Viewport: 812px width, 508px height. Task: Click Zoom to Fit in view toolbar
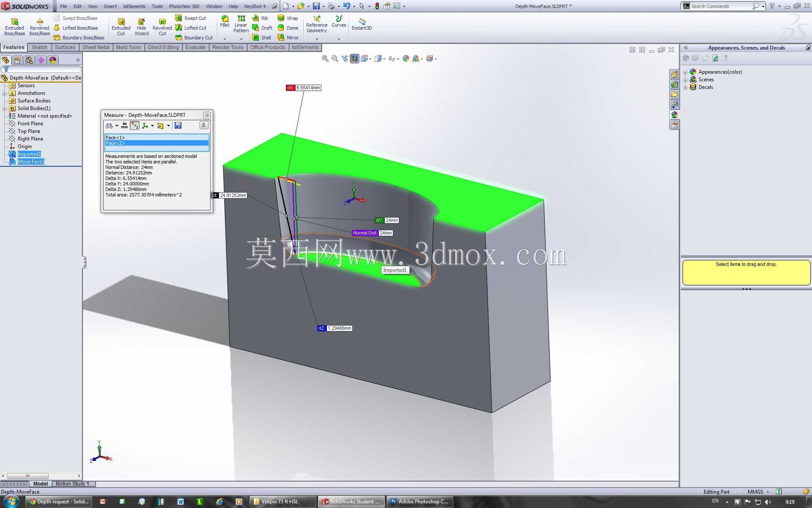coord(325,59)
